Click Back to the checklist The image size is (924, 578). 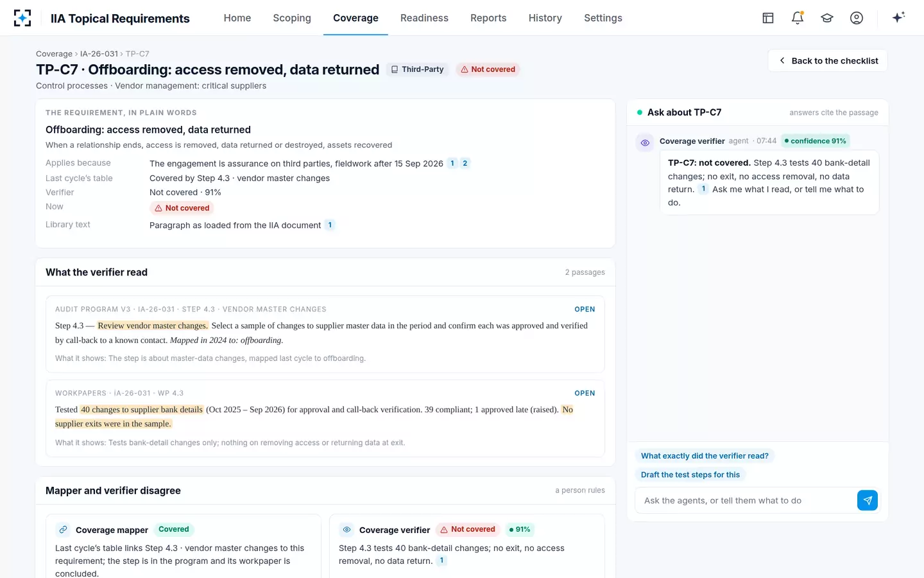[828, 60]
